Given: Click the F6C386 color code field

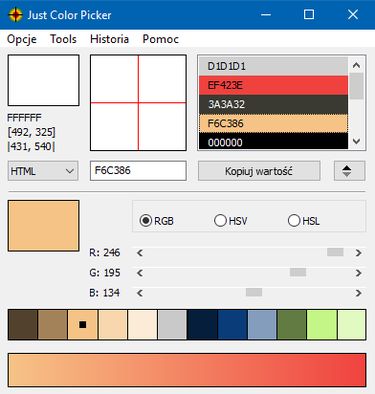Looking at the screenshot, I should tap(138, 171).
